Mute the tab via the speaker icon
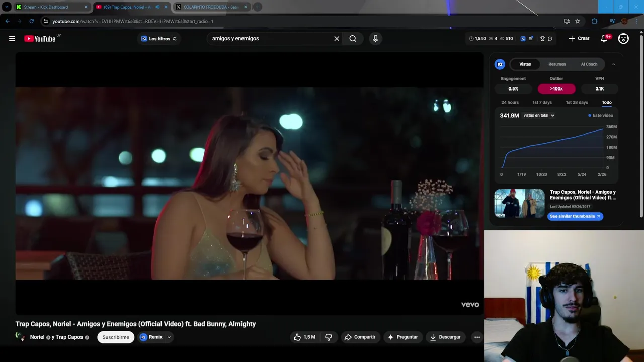This screenshot has width=644, height=362. point(157,7)
